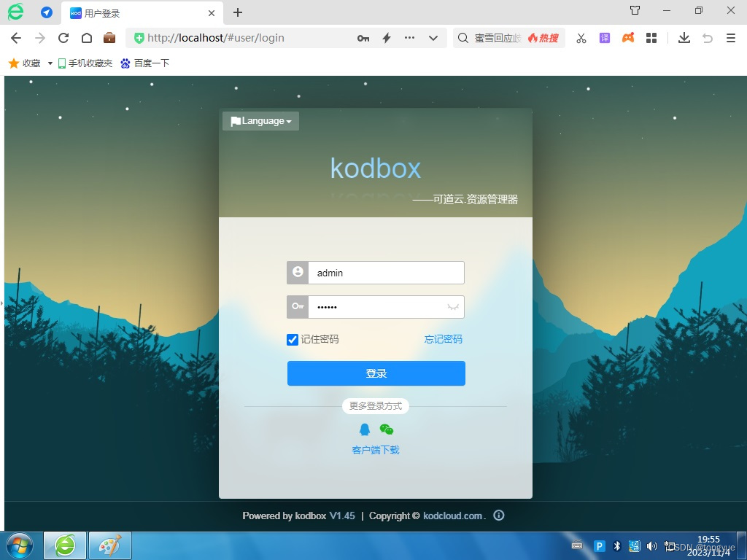Uncheck the 记住密码 checkbox
Screen dimensions: 747x560
[293, 340]
